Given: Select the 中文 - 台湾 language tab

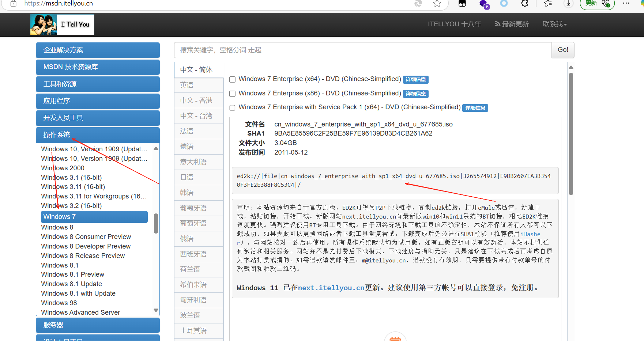Looking at the screenshot, I should (199, 116).
